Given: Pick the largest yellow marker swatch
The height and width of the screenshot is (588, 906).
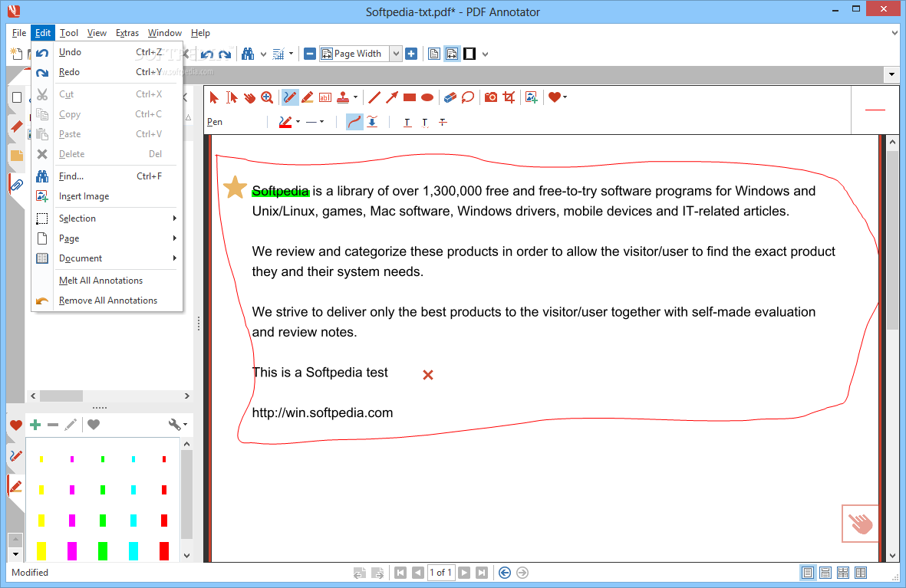Looking at the screenshot, I should click(41, 550).
